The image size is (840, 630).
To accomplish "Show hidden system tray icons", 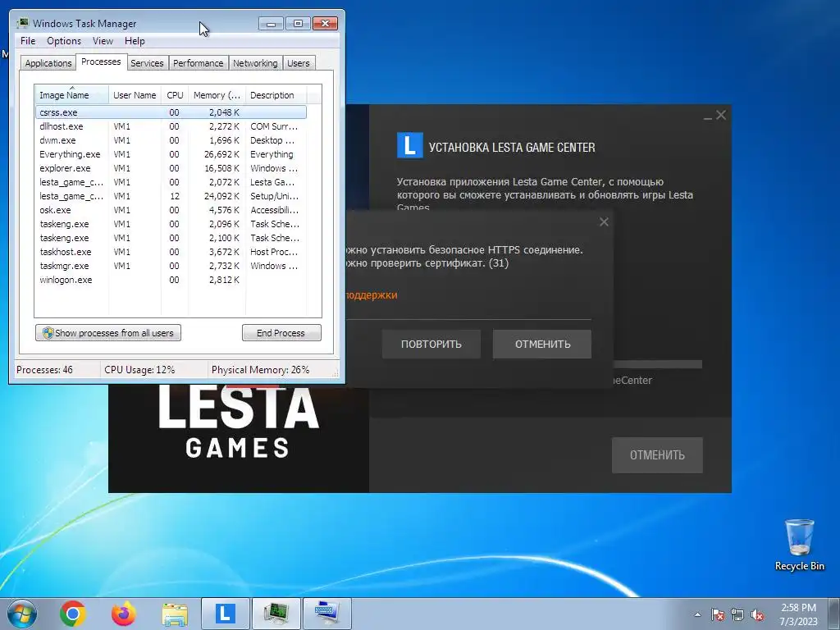I will 697,614.
